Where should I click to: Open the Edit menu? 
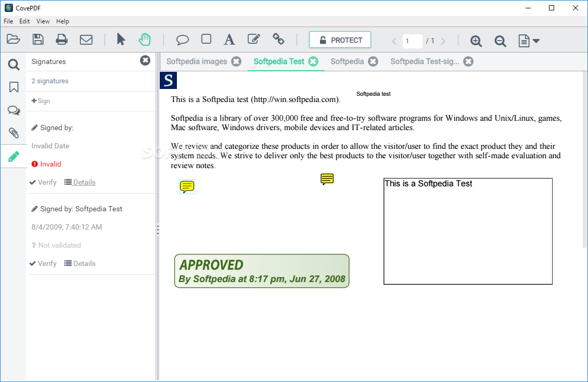tap(24, 21)
